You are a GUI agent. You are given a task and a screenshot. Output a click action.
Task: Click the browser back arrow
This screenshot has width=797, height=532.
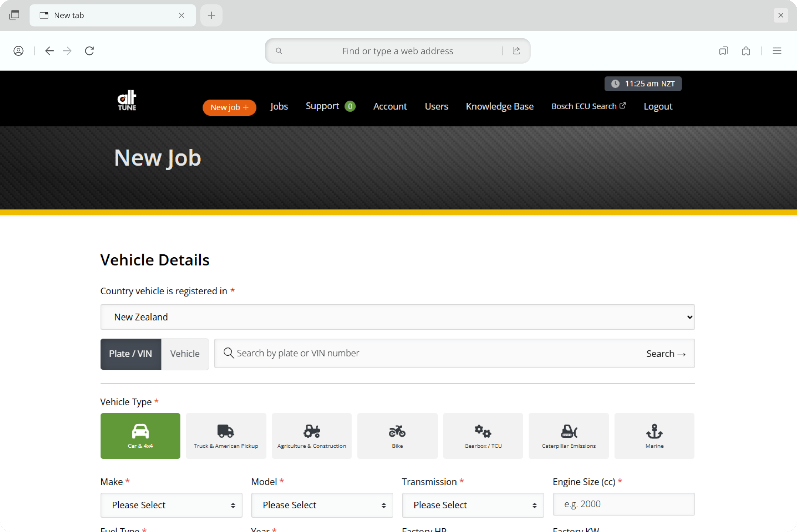49,51
